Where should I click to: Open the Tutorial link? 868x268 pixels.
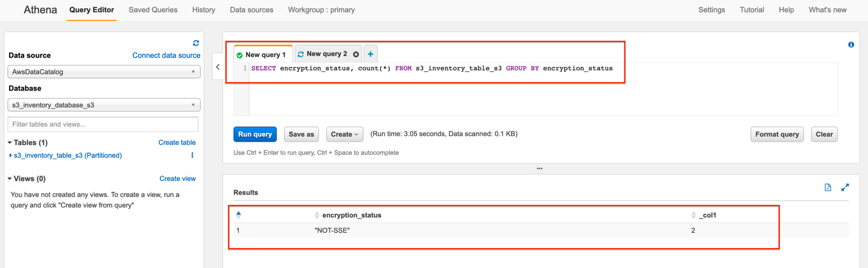(751, 10)
